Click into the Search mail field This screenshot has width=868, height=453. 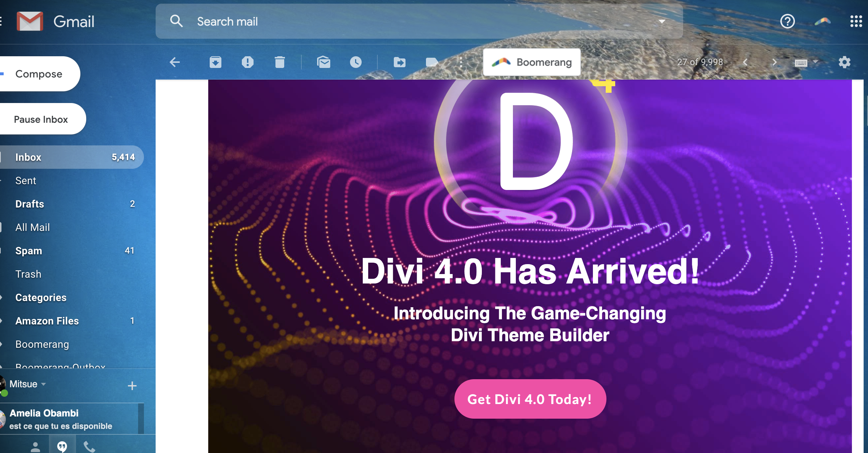(419, 21)
